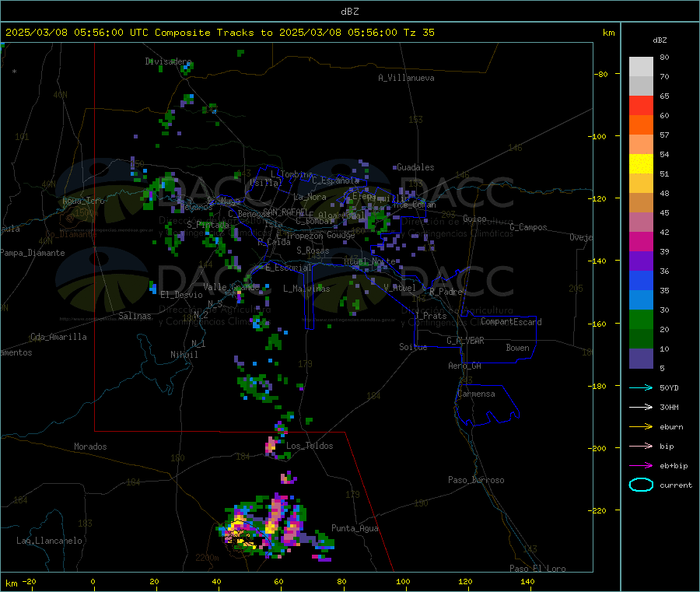Click the pink echo cell beside Los_Toldos

tap(271, 446)
